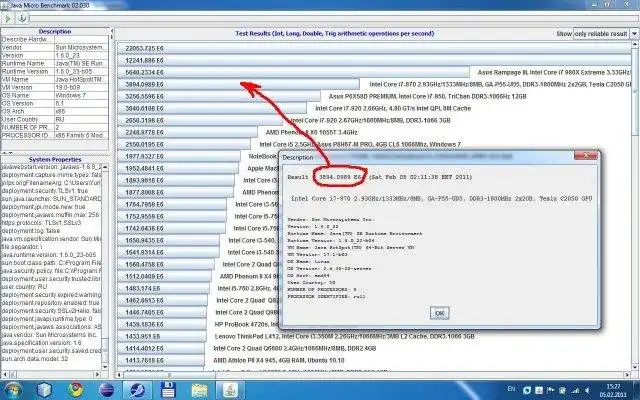The height and width of the screenshot is (400, 640).
Task: Click the VM Version '19.0-b09' cell
Action: (81, 87)
